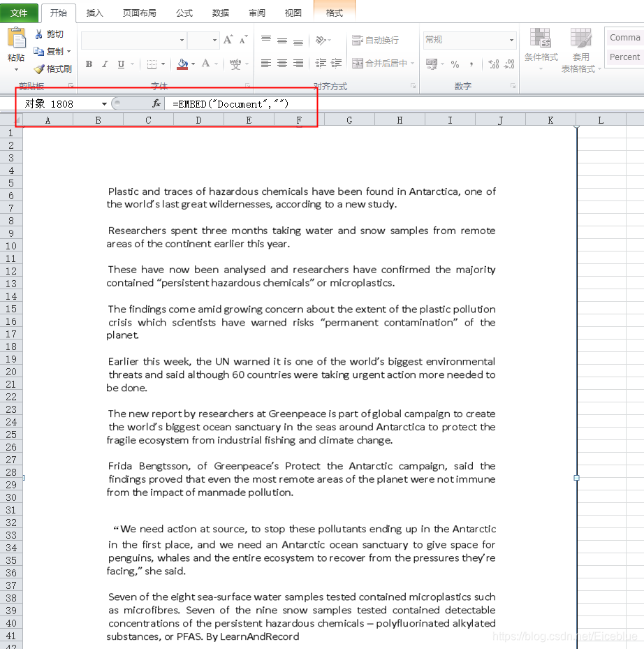The image size is (644, 649).
Task: Click the Increase Decimal icon
Action: [x=493, y=64]
